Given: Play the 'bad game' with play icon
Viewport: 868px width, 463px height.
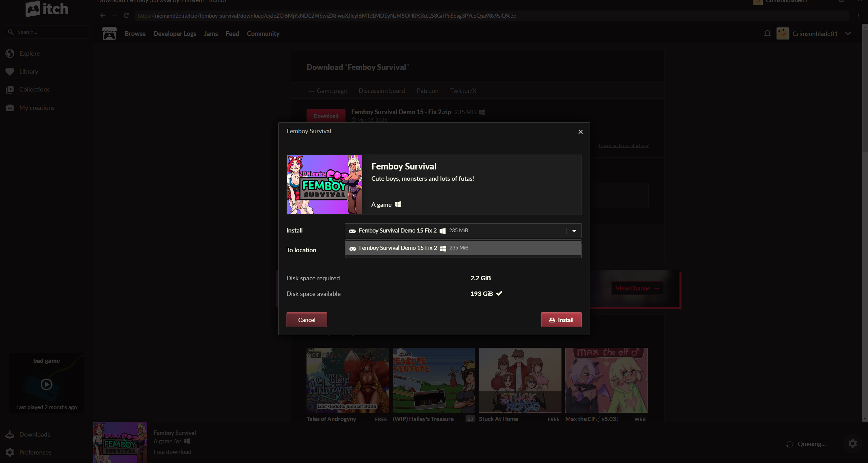Looking at the screenshot, I should point(46,384).
